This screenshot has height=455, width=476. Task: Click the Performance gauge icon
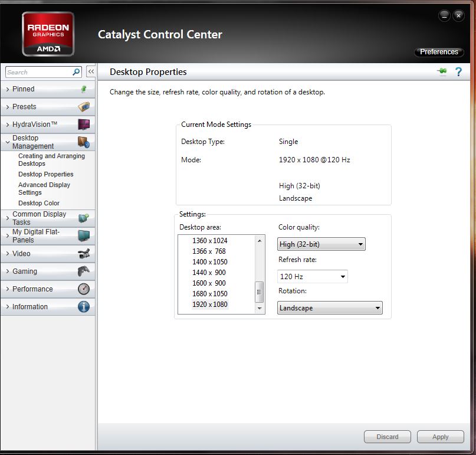[x=84, y=289]
